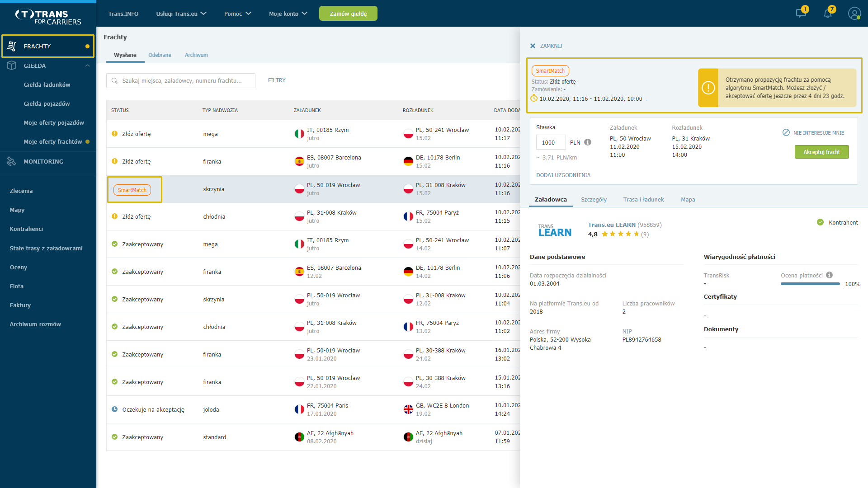Open the Trans.INFO link
868x488 pixels.
point(123,14)
